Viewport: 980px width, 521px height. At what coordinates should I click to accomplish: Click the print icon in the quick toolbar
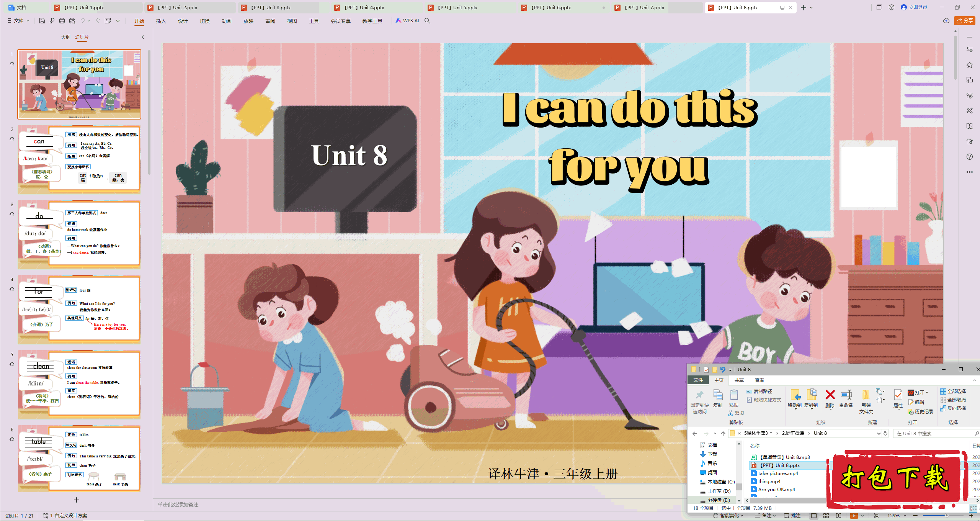coord(62,21)
